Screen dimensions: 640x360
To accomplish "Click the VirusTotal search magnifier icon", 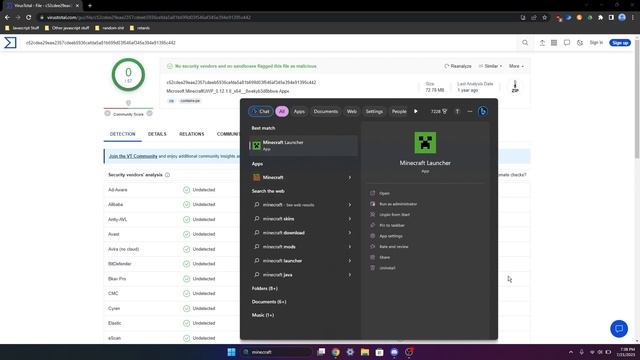I will 525,42.
